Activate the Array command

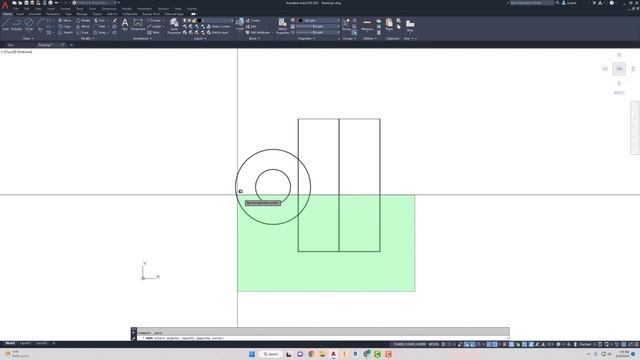coord(100,33)
